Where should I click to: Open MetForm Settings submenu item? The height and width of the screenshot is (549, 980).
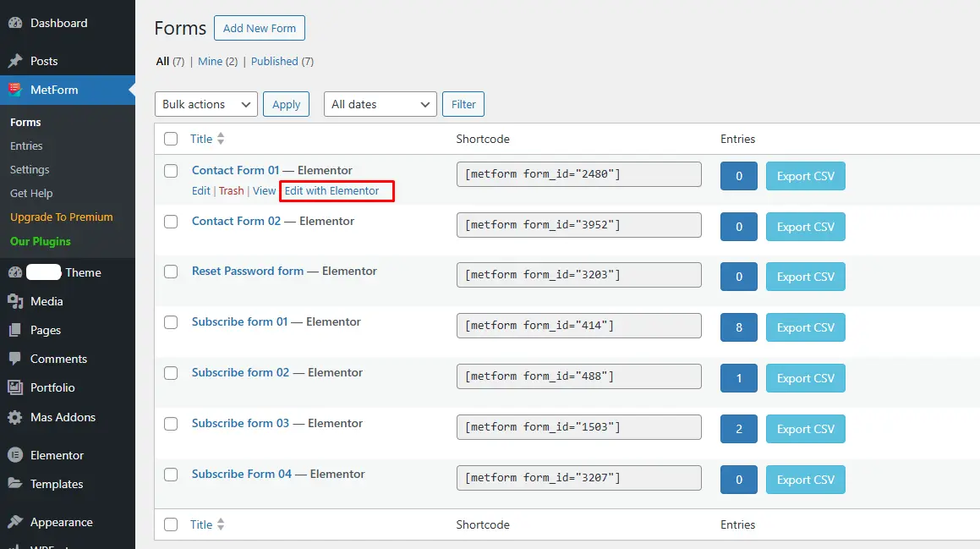point(30,169)
